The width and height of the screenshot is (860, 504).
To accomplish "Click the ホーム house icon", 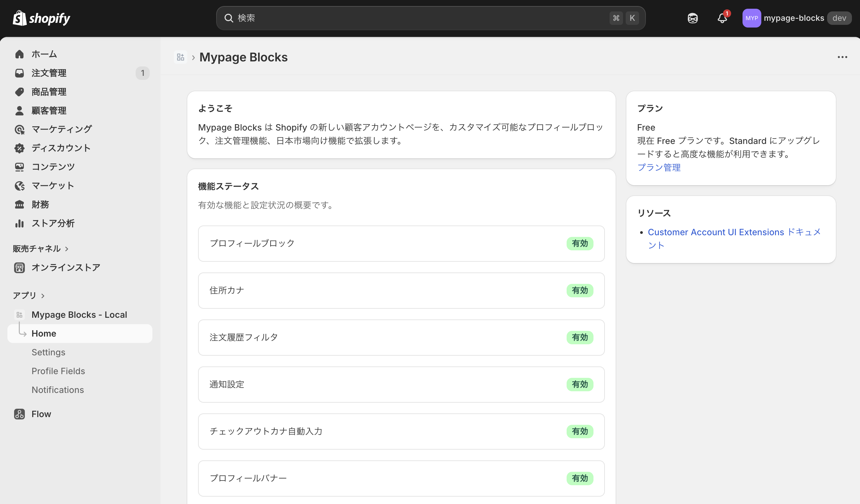I will pos(19,54).
